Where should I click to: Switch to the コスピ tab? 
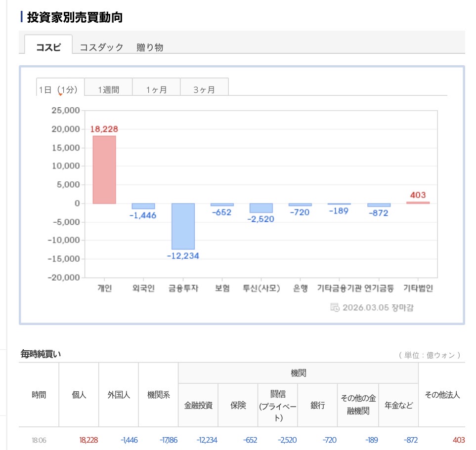[48, 47]
